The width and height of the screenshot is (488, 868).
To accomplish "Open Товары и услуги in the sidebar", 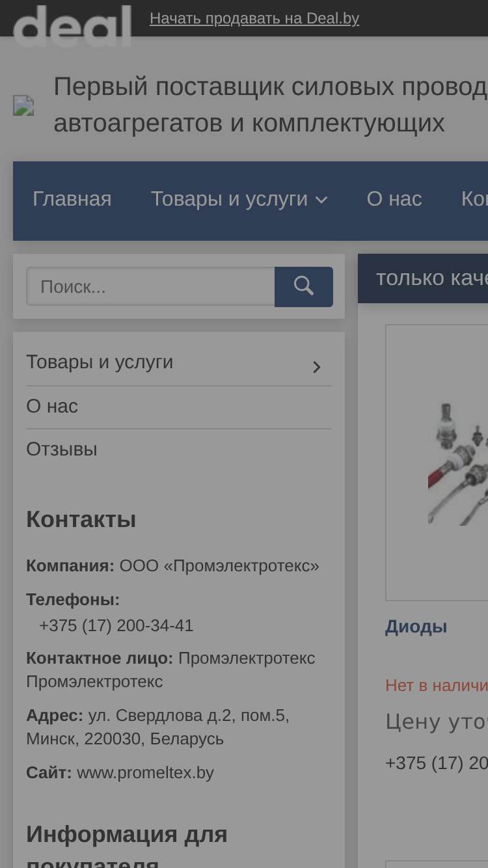I will click(x=100, y=362).
